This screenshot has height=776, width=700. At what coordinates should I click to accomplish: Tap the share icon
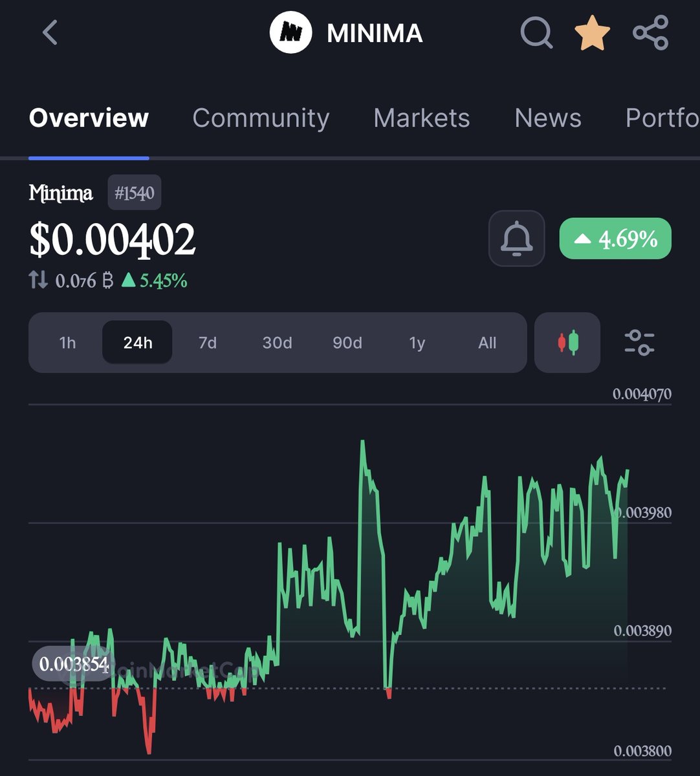tap(650, 33)
